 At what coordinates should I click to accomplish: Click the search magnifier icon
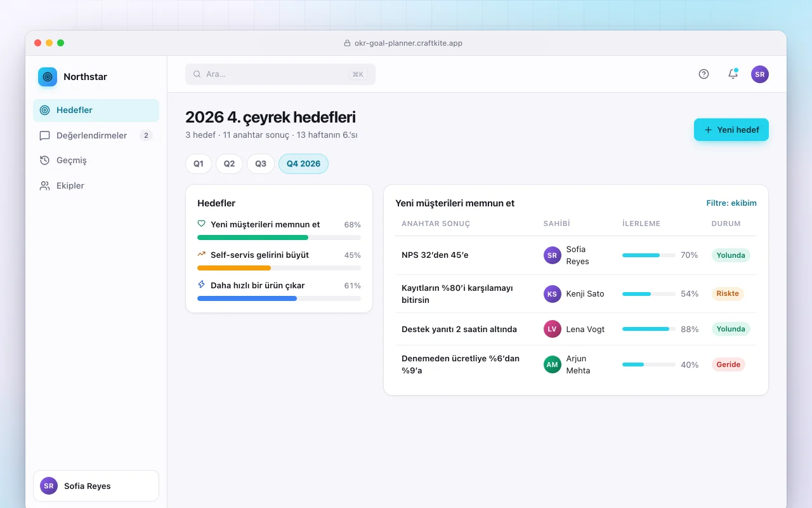[x=197, y=74]
